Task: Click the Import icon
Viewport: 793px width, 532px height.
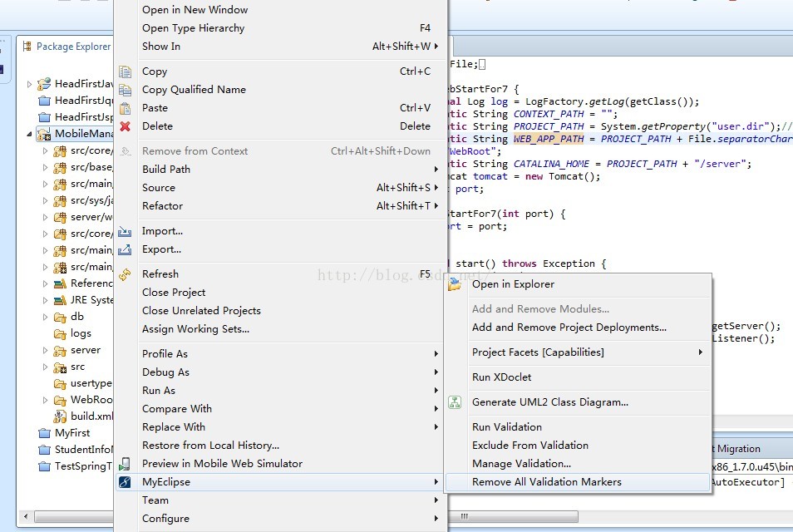Action: click(x=125, y=232)
